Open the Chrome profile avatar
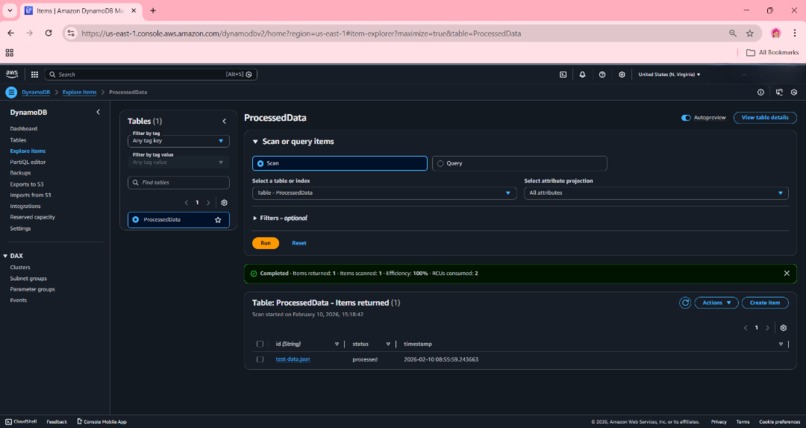Viewport: 806px width, 428px height. (x=776, y=33)
